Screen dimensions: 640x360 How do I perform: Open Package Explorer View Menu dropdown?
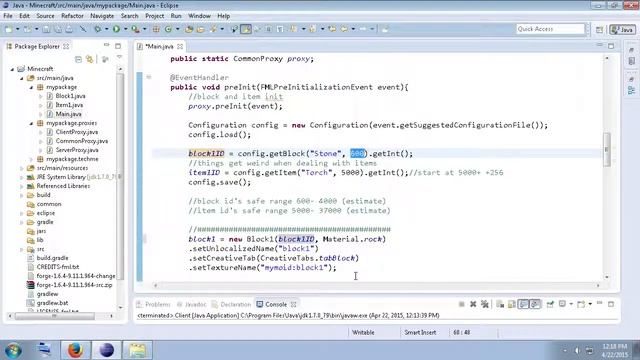coord(119,57)
